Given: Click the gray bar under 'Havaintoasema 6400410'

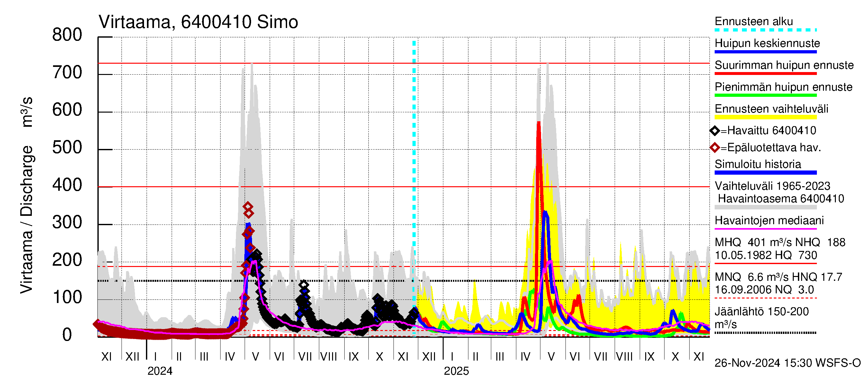Looking at the screenshot, I should pyautogui.click(x=765, y=207).
